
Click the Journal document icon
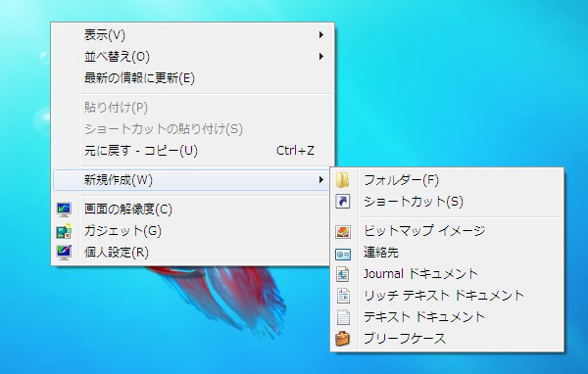click(343, 274)
